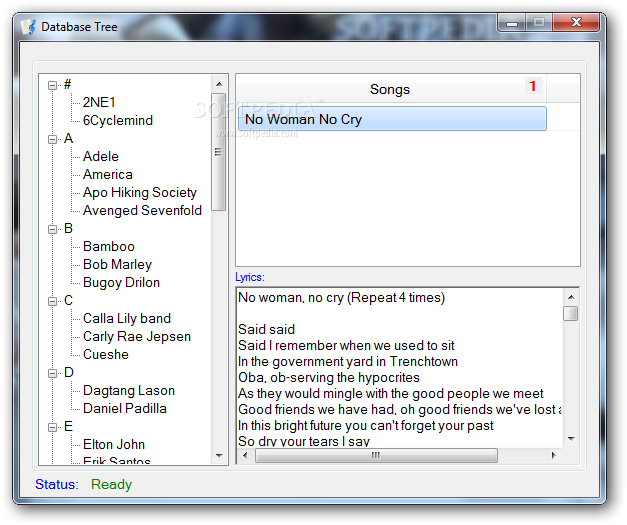Select artist Daniel Padilla
The image size is (627, 525).
pyautogui.click(x=124, y=408)
